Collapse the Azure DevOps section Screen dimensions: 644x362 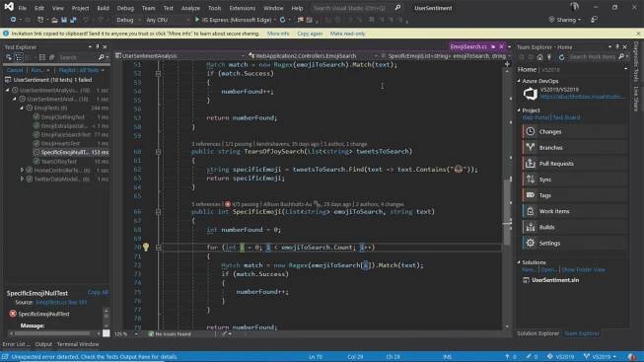[x=519, y=81]
